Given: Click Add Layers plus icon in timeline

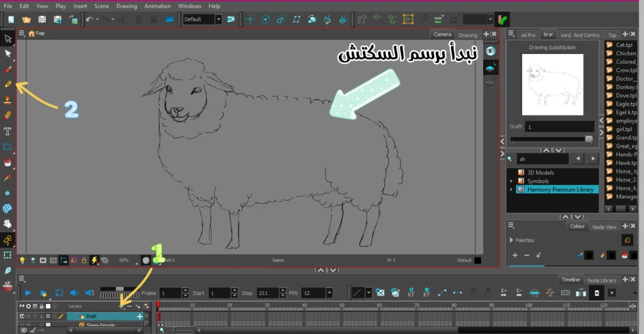Looking at the screenshot, I should (121, 306).
